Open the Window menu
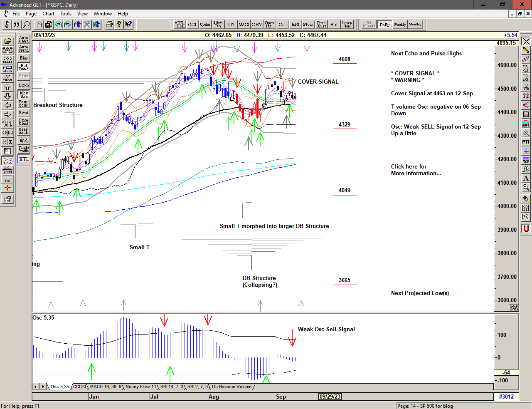Screen dimensions: 532x409 [102, 14]
